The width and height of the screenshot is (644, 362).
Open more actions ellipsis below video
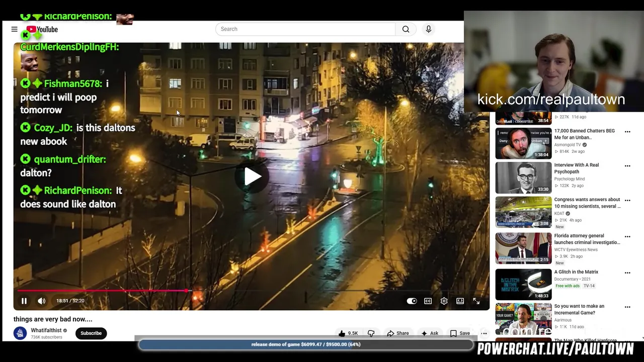(484, 333)
